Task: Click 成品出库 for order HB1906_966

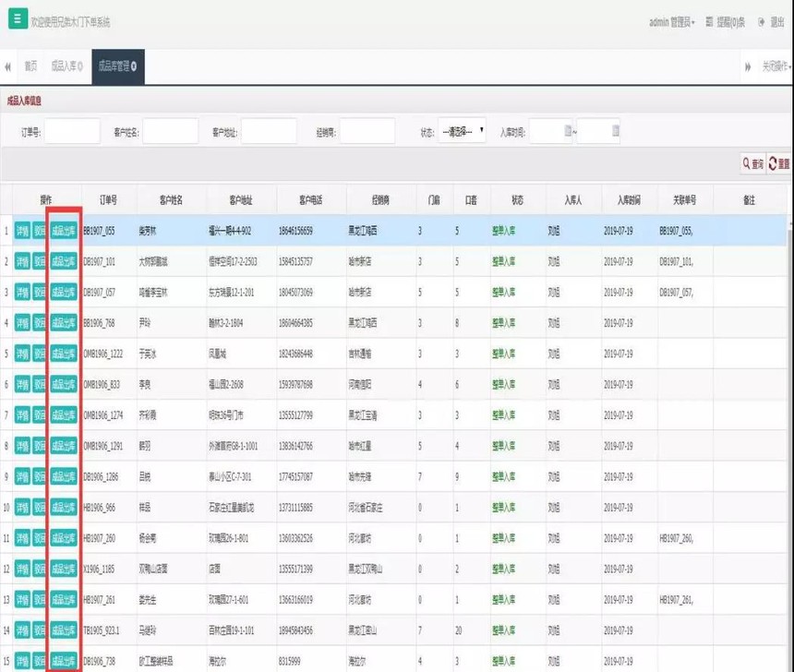Action: coord(64,508)
